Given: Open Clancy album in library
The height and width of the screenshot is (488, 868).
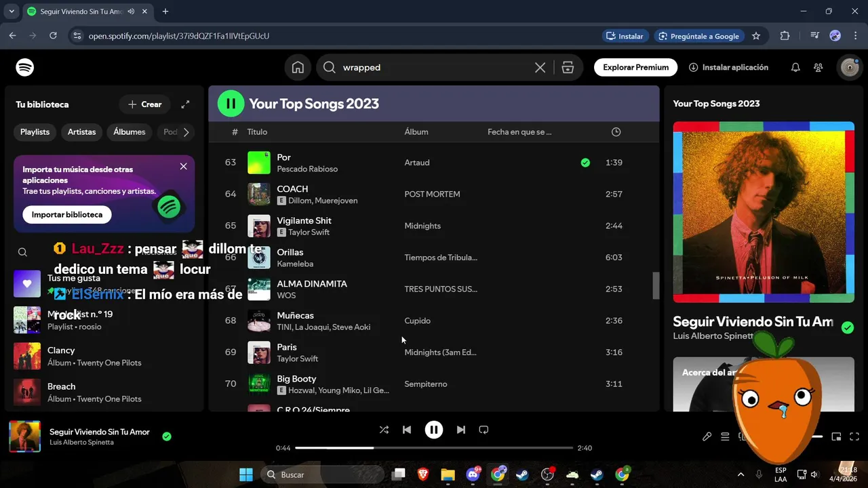Looking at the screenshot, I should click(104, 356).
